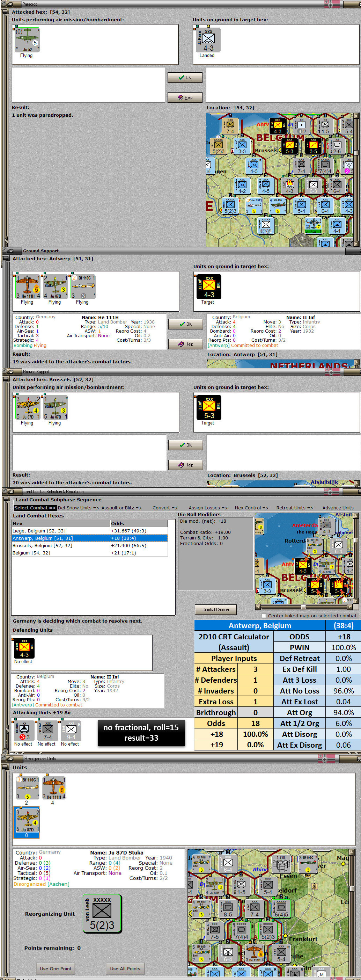
Task: Toggle Center linked map on selected combat
Action: tap(264, 616)
